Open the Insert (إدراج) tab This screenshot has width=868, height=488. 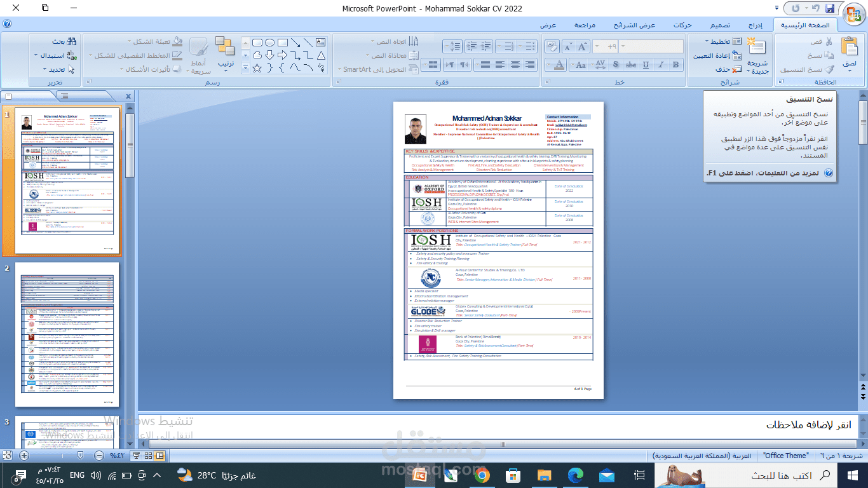[x=754, y=25]
